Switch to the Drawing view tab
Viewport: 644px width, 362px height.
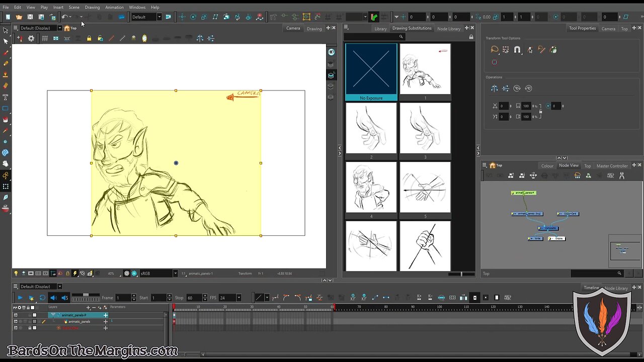point(314,29)
